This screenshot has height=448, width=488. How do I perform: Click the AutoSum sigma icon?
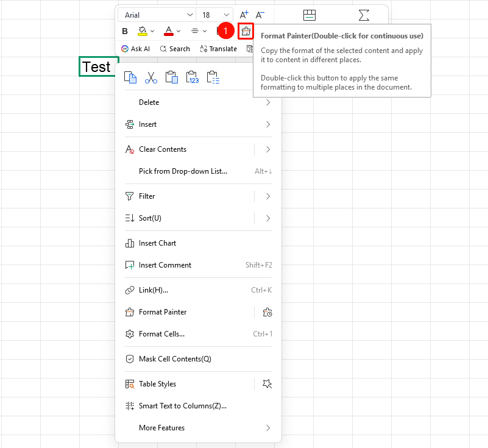click(x=364, y=15)
